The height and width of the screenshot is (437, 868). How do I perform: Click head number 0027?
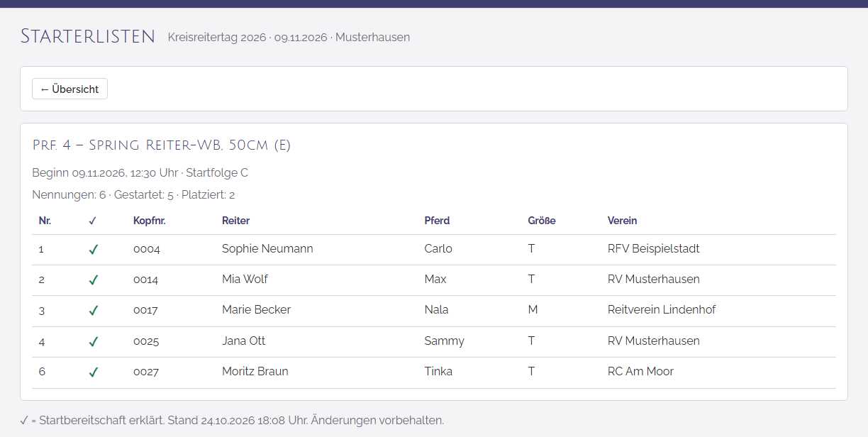pos(146,372)
